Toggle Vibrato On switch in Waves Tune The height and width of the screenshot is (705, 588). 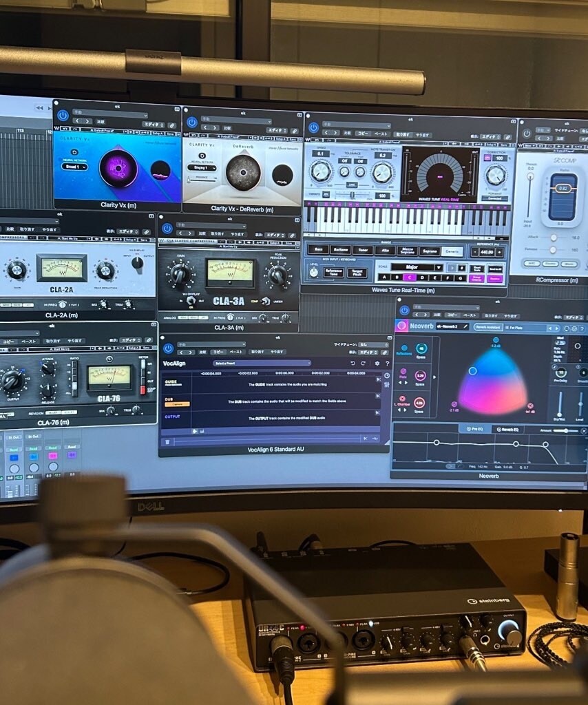(x=327, y=194)
